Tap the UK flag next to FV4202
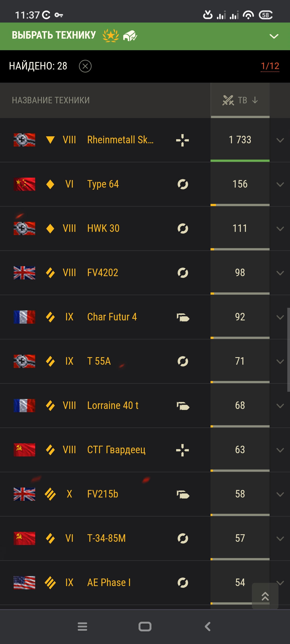The height and width of the screenshot is (644, 290). (24, 273)
